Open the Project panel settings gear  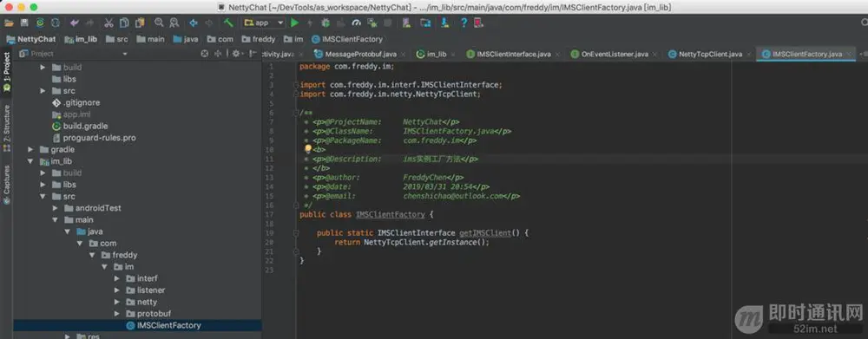point(236,54)
